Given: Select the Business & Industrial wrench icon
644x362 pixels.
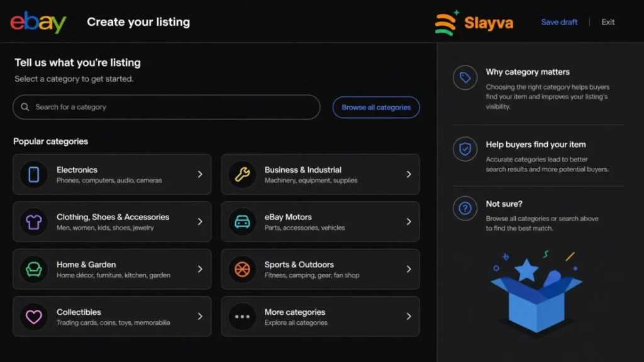Looking at the screenshot, I should tap(242, 175).
